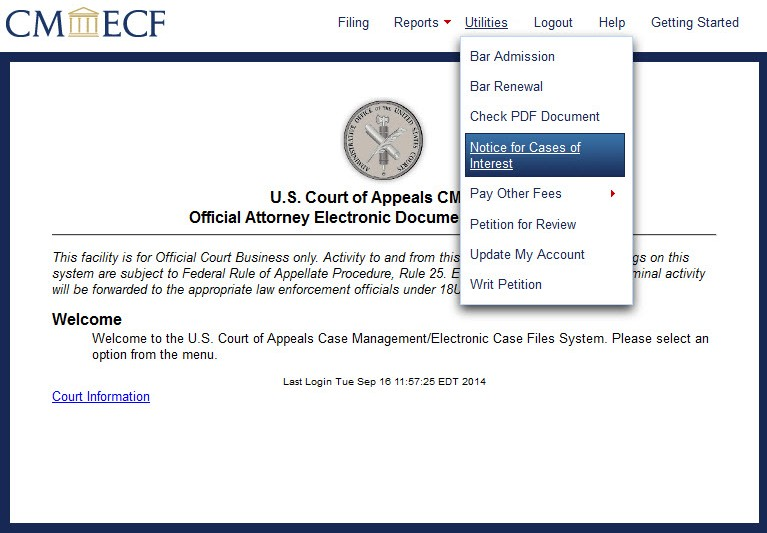Click Logout in the navigation bar
Image resolution: width=767 pixels, height=533 pixels.
(x=553, y=22)
